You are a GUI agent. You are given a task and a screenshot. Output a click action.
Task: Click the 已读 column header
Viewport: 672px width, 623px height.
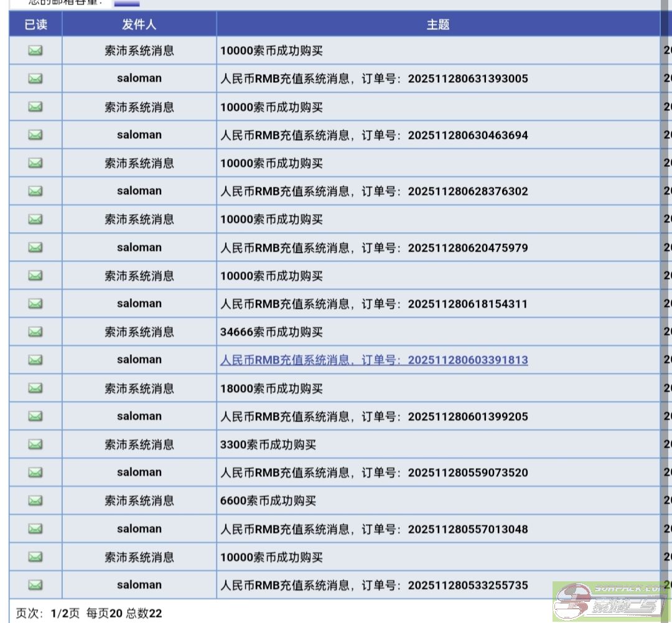point(35,24)
